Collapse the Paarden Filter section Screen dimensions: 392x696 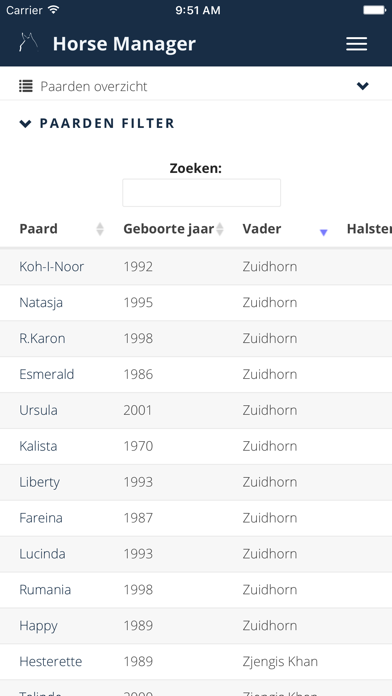pyautogui.click(x=97, y=123)
